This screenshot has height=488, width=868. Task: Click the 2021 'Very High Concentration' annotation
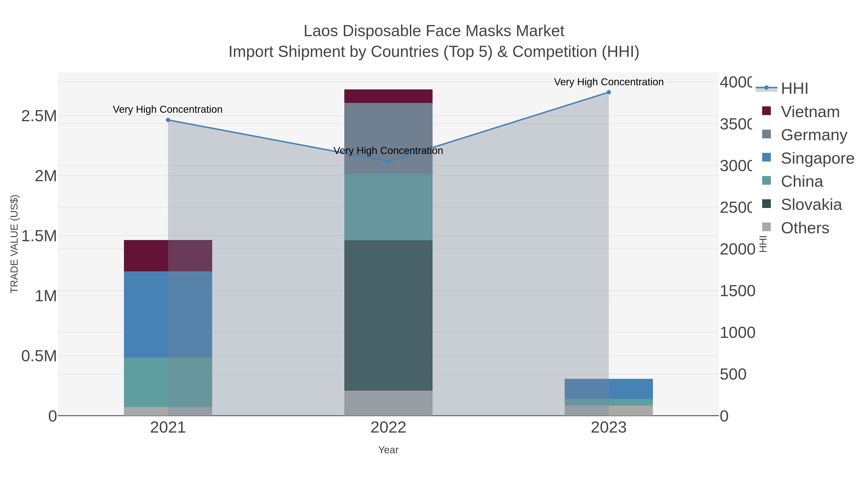click(x=168, y=109)
